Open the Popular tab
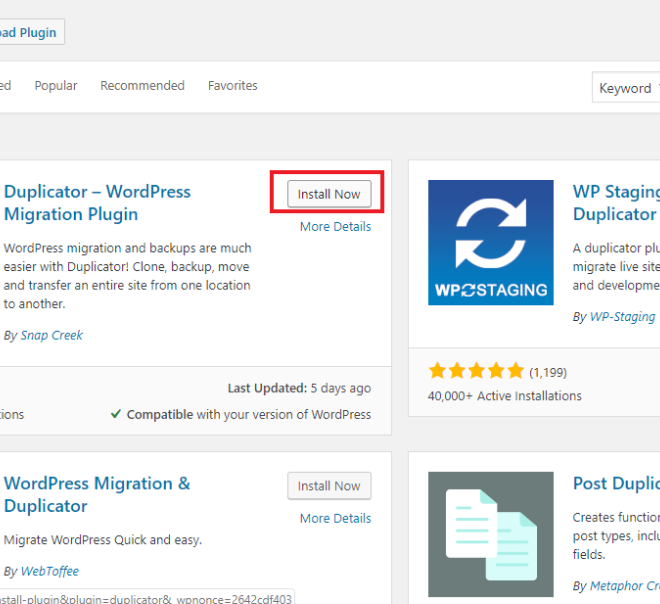This screenshot has width=660, height=604. [x=56, y=85]
